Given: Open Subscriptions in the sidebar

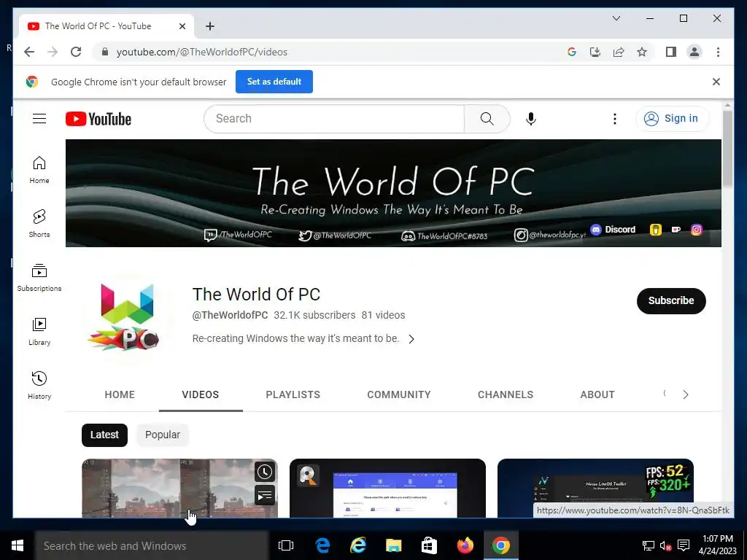Looking at the screenshot, I should 39,278.
